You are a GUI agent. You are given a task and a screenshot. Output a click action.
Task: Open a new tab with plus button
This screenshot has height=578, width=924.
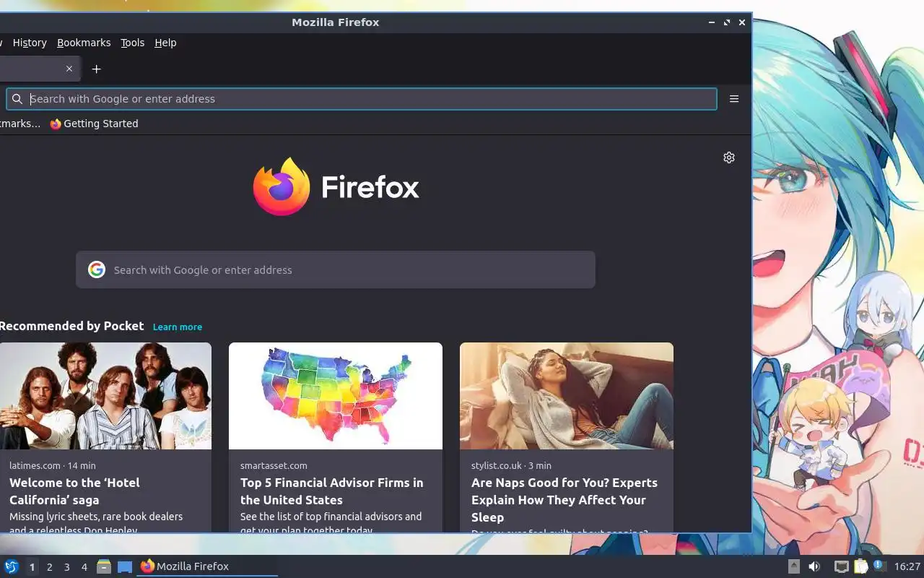point(96,69)
